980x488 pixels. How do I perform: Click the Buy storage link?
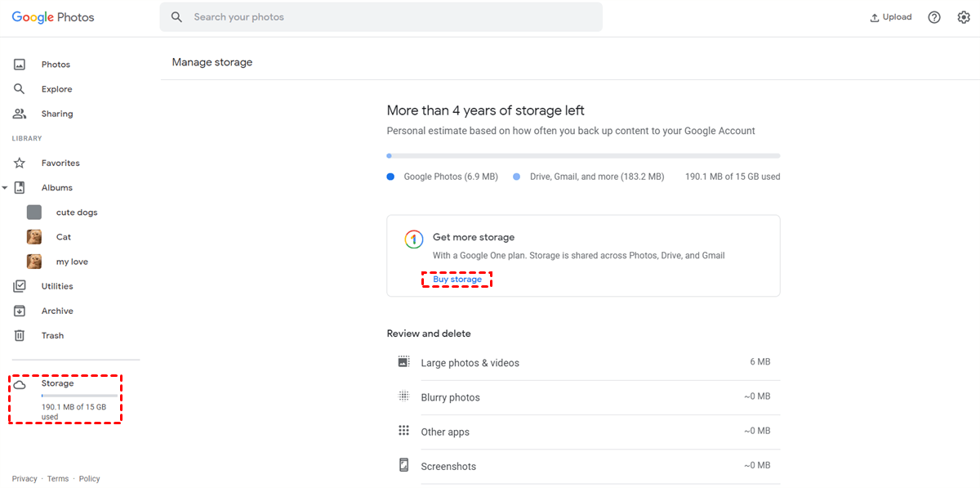(x=457, y=280)
